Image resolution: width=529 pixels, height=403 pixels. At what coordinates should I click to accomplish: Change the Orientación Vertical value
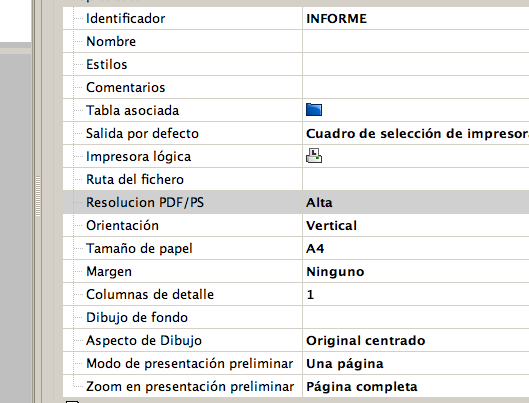[416, 225]
